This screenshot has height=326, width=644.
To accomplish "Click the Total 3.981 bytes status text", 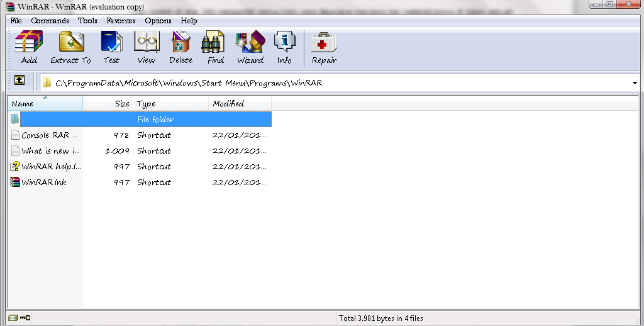I will click(x=380, y=318).
